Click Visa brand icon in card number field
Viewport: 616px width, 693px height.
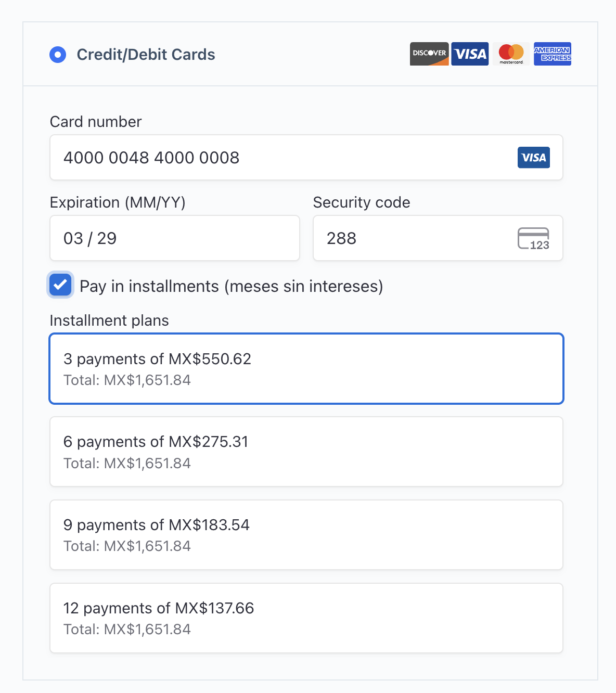533,158
